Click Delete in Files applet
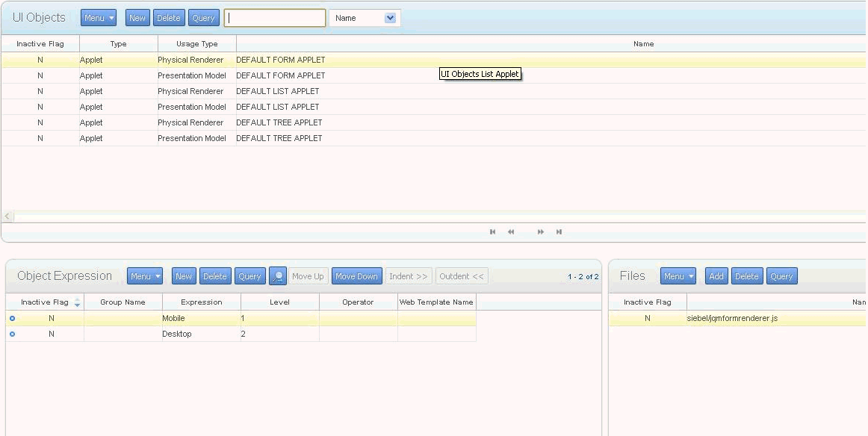 coord(747,276)
